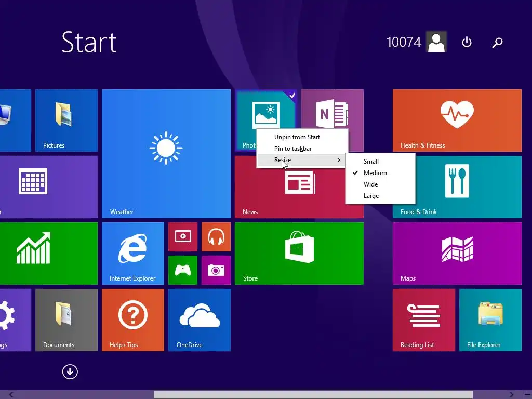
Task: Select Small tile size
Action: [380, 162]
